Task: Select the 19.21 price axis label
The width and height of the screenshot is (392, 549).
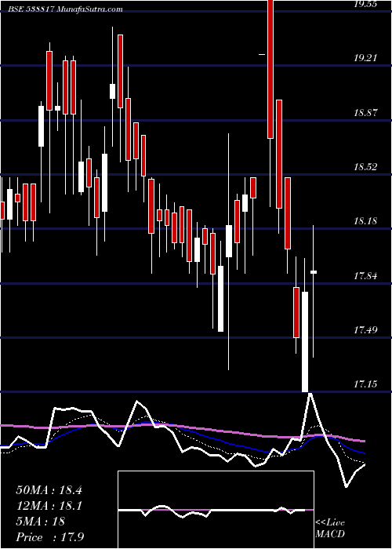Action: 365,58
